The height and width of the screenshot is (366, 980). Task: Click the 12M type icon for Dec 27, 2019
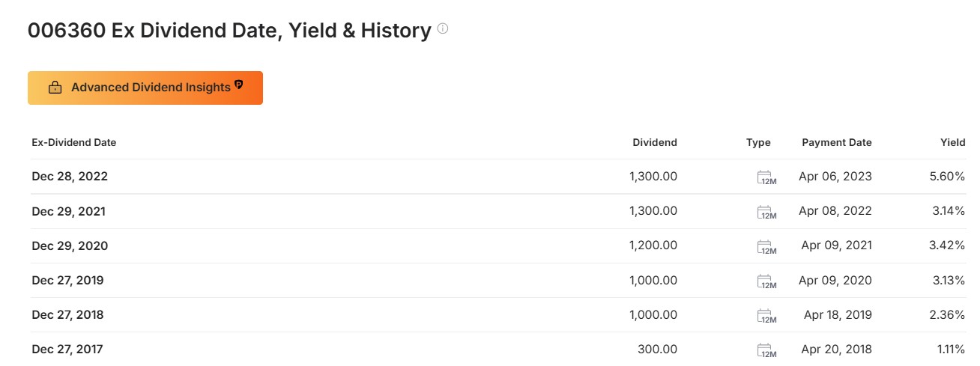click(x=766, y=281)
